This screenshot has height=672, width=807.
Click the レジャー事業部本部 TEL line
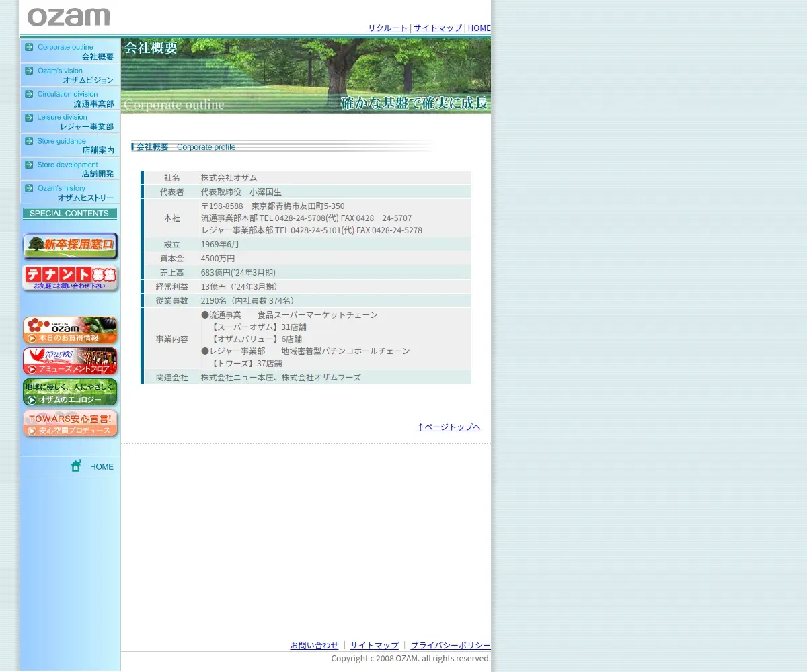point(311,230)
